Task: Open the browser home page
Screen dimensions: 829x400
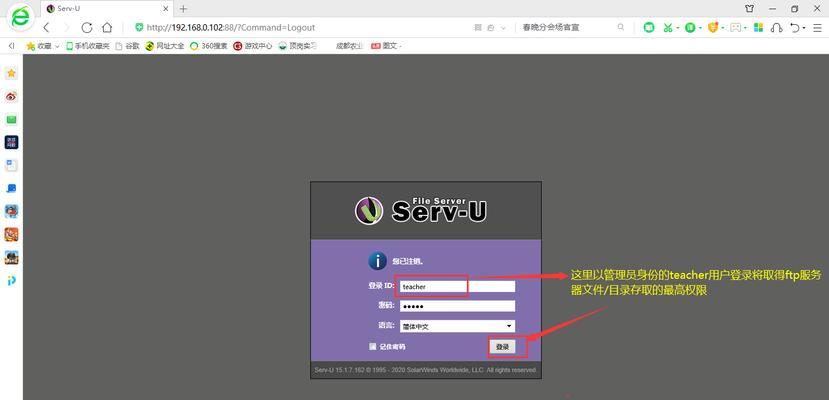Action: (x=107, y=27)
